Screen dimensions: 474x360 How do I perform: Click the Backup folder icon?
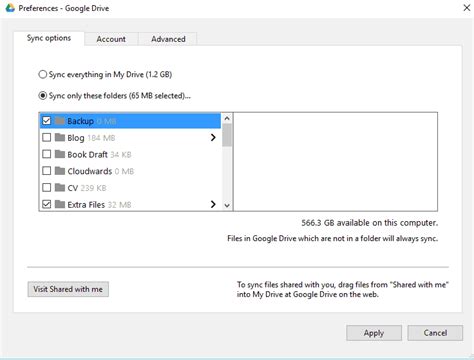(60, 121)
